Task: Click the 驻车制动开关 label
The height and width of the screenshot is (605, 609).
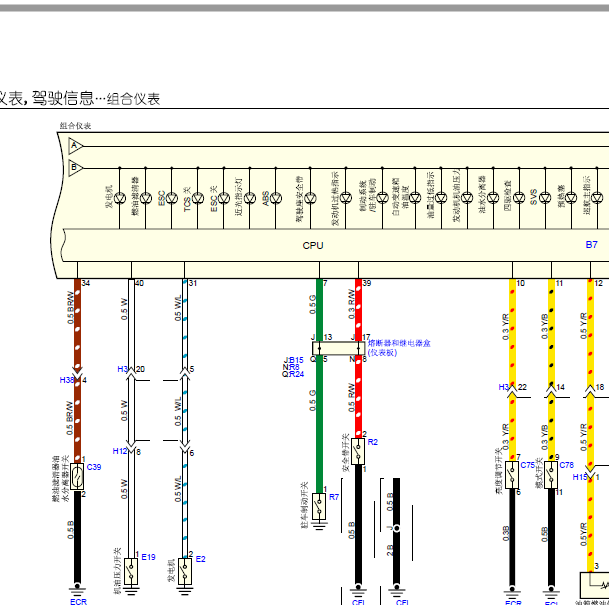Action: click(x=304, y=505)
